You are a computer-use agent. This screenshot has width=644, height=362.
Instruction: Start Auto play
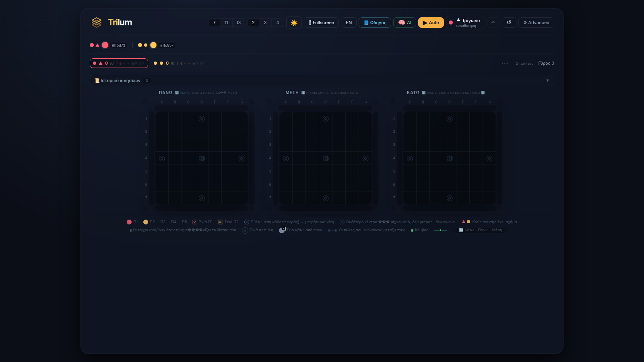click(431, 23)
